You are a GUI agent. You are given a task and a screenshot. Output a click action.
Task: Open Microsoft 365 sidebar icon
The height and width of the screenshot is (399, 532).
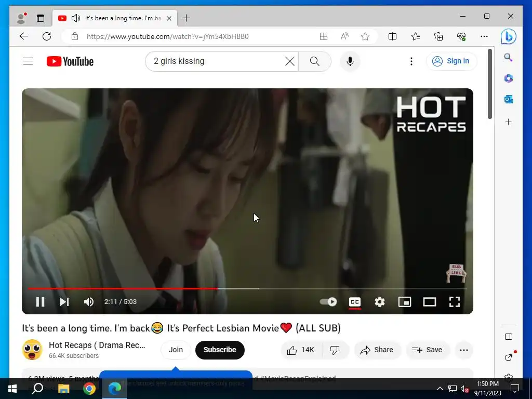point(508,78)
